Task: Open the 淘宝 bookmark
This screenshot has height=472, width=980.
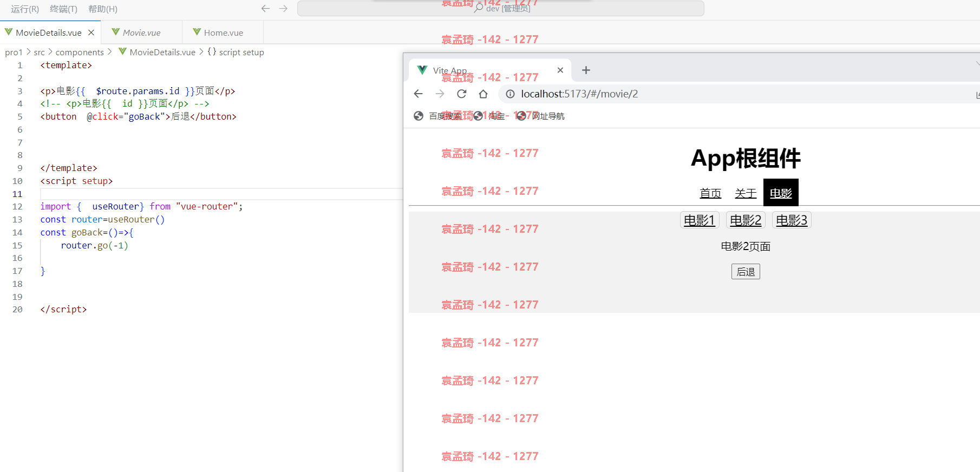Action: pos(489,116)
